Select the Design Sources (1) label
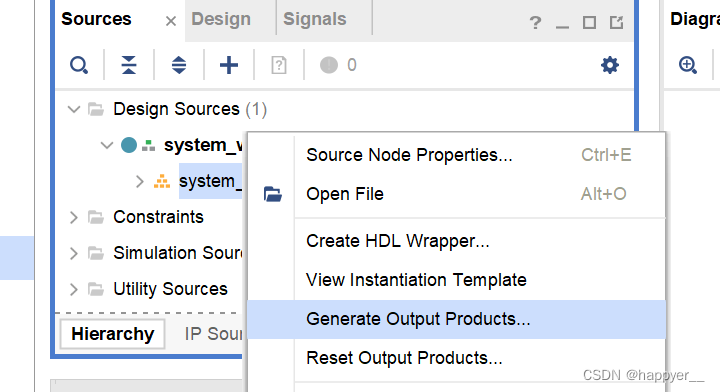720x392 pixels. pos(190,109)
